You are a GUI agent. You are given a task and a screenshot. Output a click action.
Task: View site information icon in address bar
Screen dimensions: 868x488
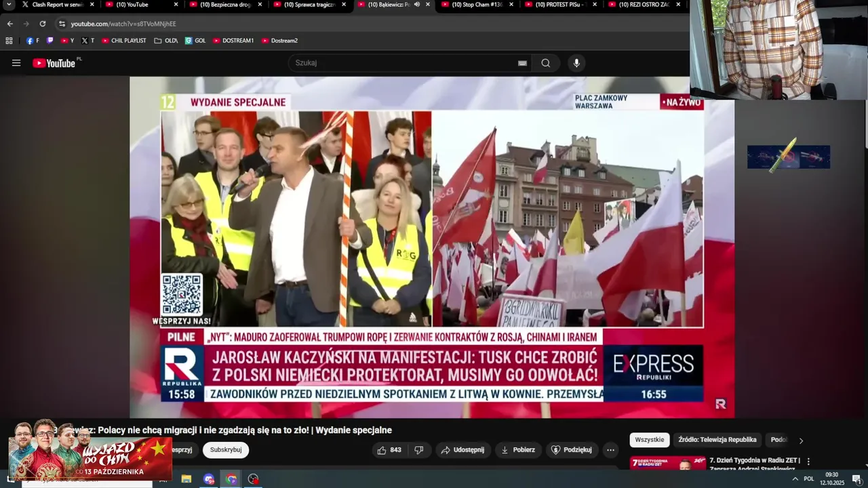point(62,24)
